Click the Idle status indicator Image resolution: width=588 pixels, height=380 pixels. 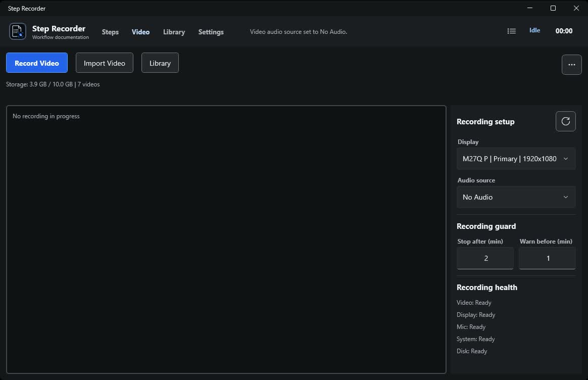tap(535, 30)
